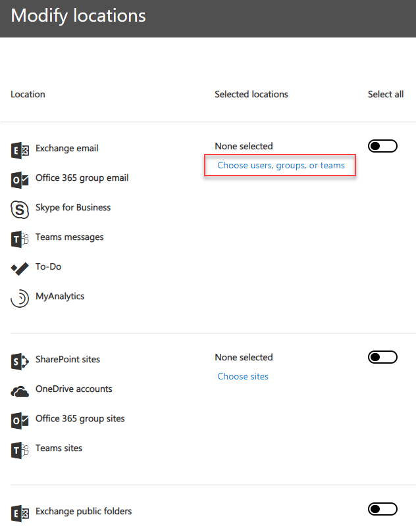Click the Location column header
416x532 pixels.
[28, 94]
